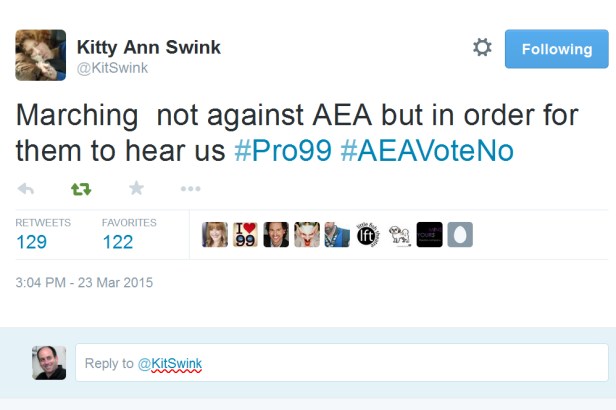
Task: View the 122 favorites list
Action: [x=118, y=241]
